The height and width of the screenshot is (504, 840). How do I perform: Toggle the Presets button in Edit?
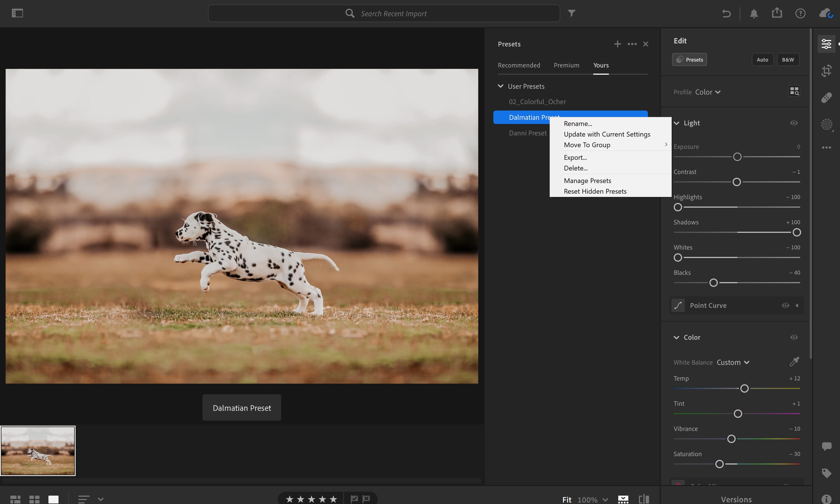click(689, 59)
